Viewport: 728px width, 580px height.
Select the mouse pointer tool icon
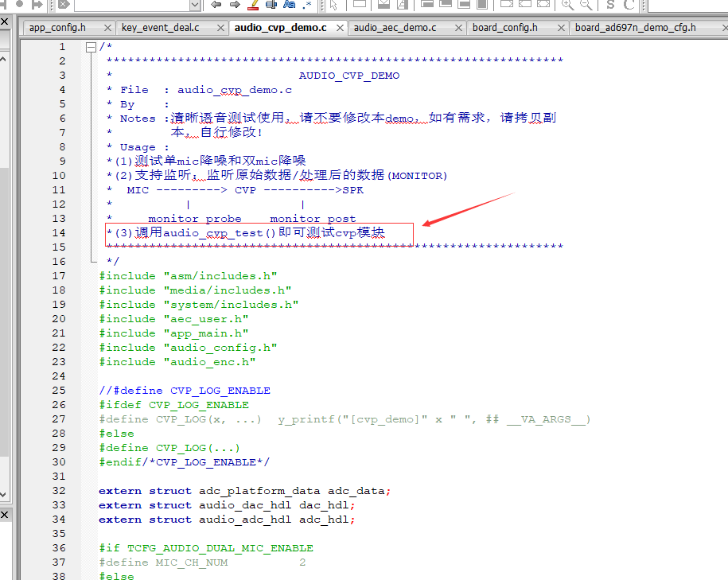click(x=334, y=5)
